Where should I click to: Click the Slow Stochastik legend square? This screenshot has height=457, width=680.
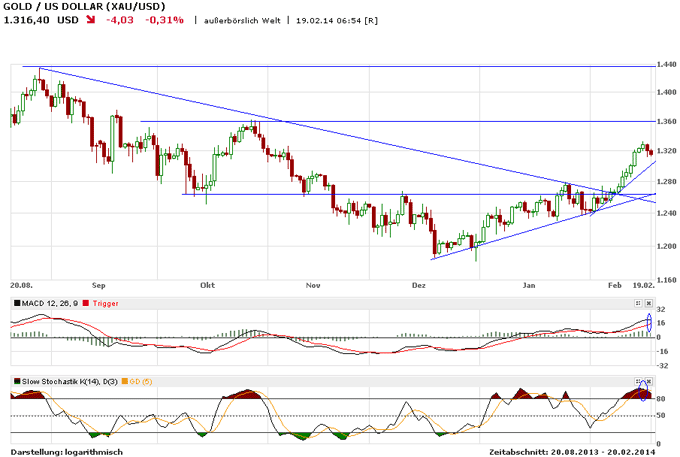pyautogui.click(x=15, y=381)
